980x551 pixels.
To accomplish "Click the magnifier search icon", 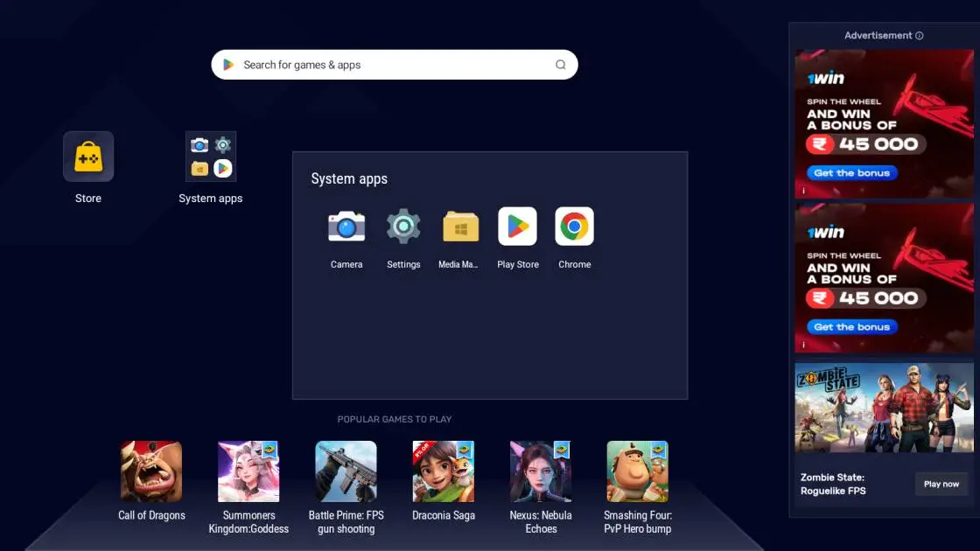I will click(x=561, y=65).
